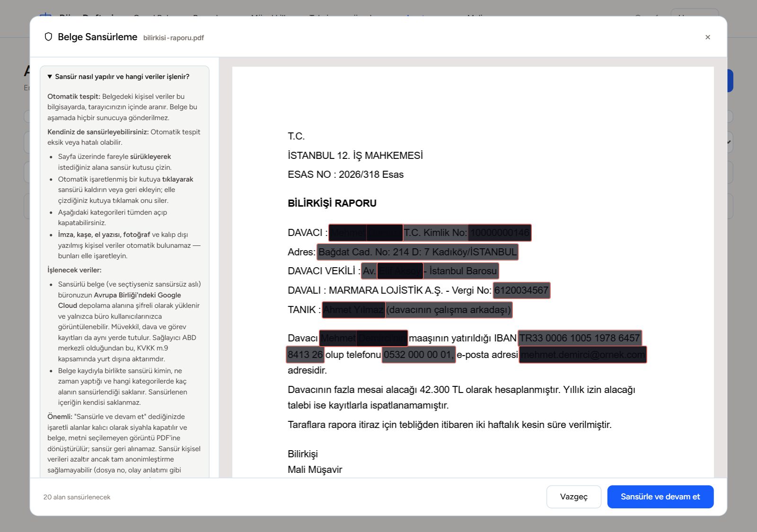Toggle the Elif Aksoy name redaction
The width and height of the screenshot is (757, 532).
400,271
